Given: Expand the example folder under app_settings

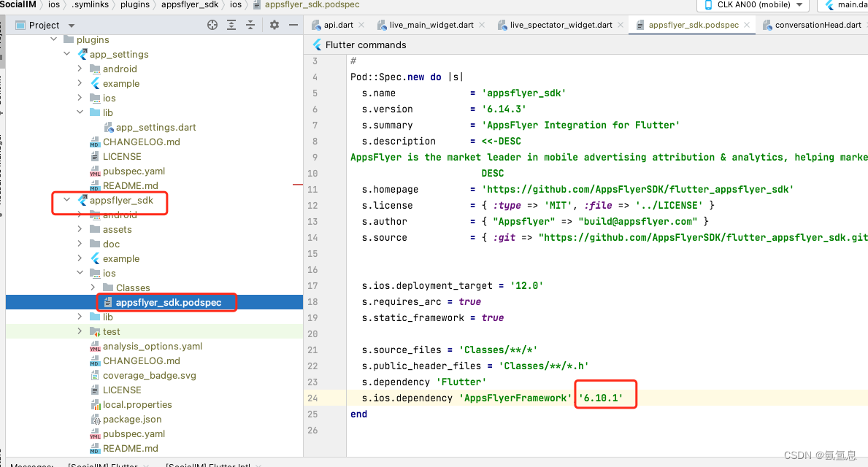Looking at the screenshot, I should pyautogui.click(x=80, y=83).
